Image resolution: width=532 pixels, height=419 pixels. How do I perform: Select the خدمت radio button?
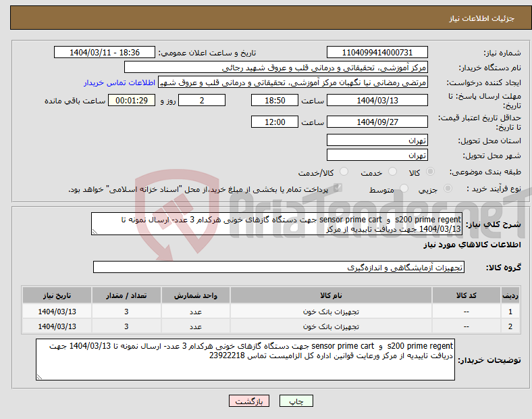[x=392, y=172]
